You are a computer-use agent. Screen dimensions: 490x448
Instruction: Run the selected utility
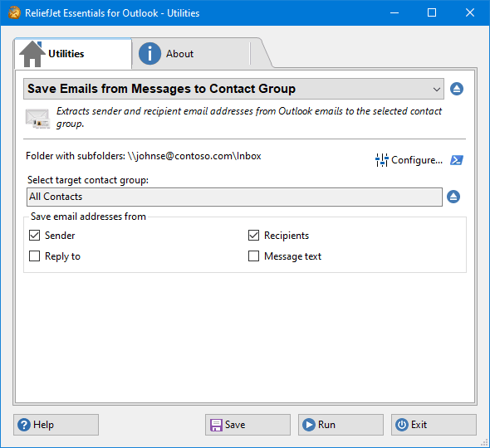pyautogui.click(x=341, y=425)
